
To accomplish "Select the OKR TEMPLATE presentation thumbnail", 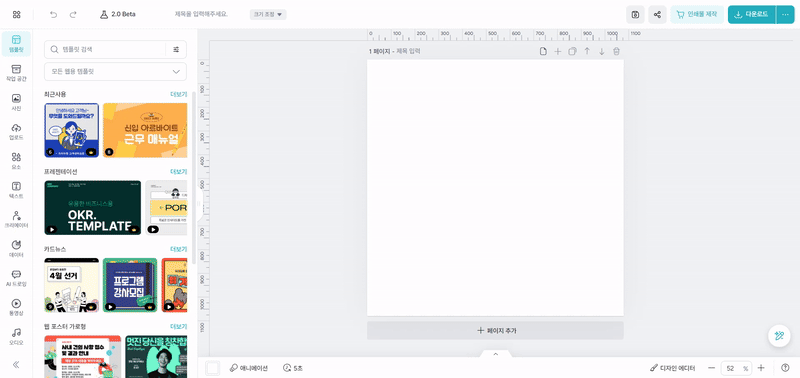I will (x=93, y=208).
